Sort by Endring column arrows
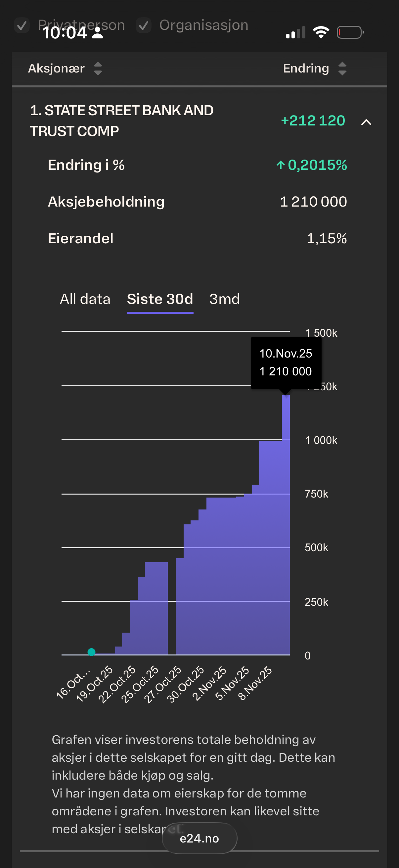The image size is (399, 868). (342, 69)
